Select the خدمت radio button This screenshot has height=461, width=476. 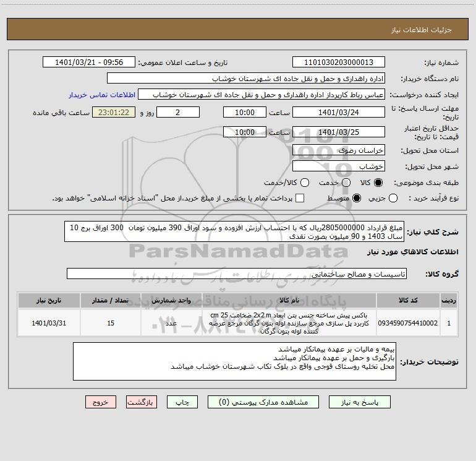(346, 183)
